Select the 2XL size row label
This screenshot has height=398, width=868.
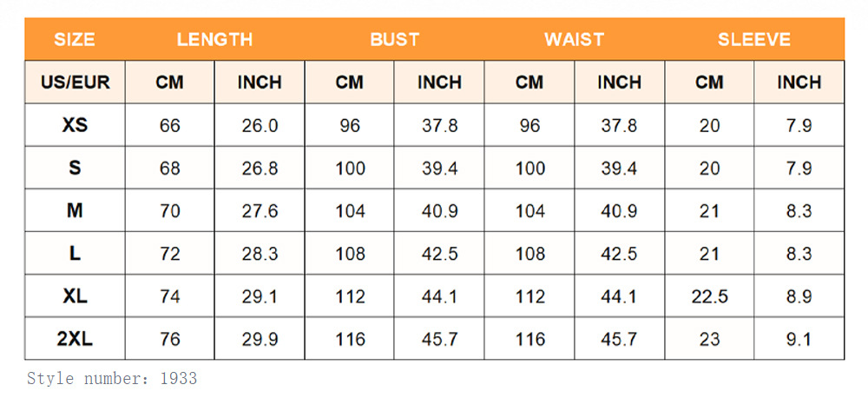(75, 339)
